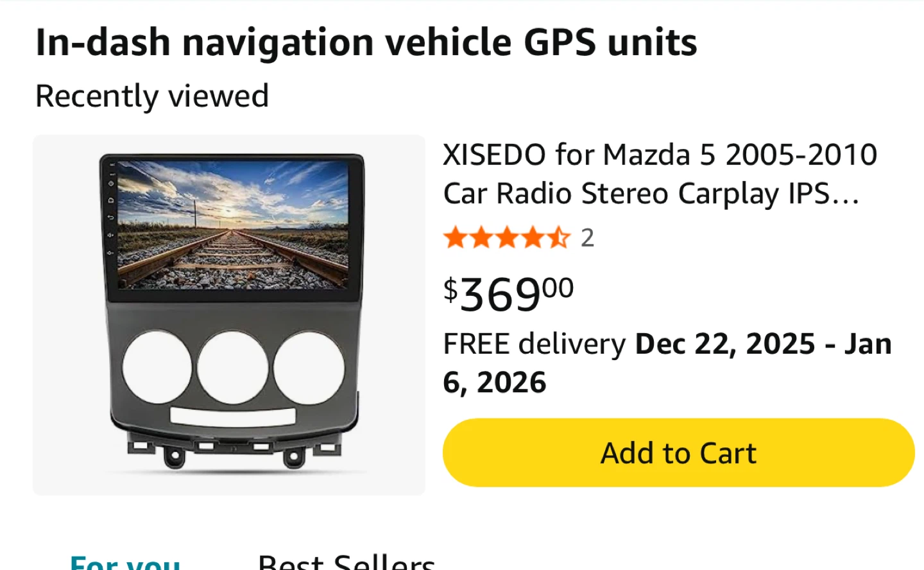Screen dimensions: 924x570
Task: Click the $369.00 price
Action: [508, 294]
